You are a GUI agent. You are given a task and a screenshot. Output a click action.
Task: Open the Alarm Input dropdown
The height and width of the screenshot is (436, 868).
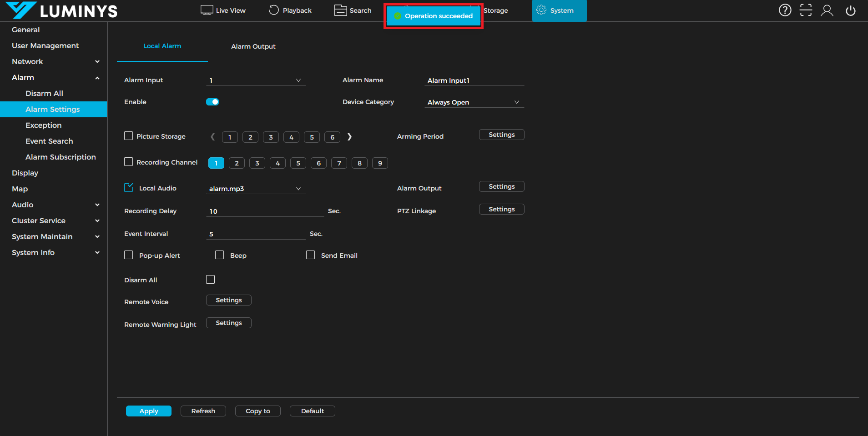click(256, 80)
